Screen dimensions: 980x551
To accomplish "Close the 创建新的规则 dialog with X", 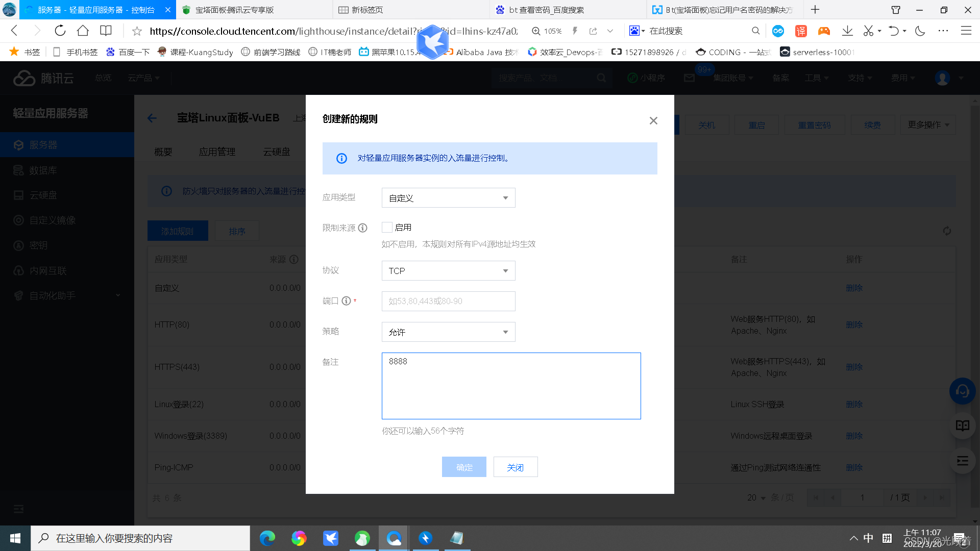I will coord(653,120).
